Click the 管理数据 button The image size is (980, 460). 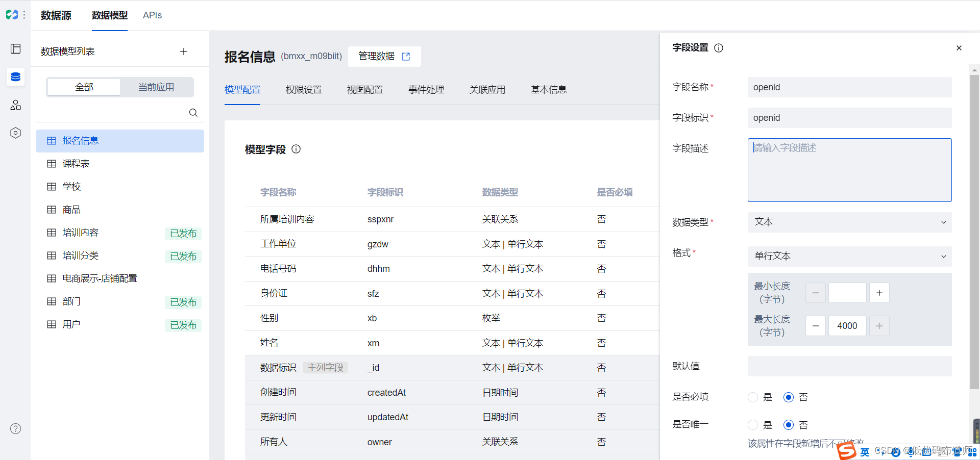click(384, 57)
